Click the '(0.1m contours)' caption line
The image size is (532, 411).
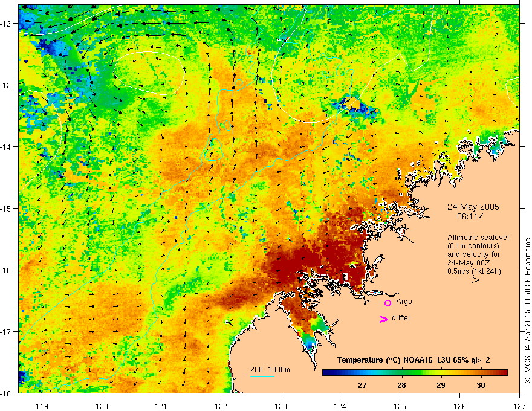coord(473,246)
